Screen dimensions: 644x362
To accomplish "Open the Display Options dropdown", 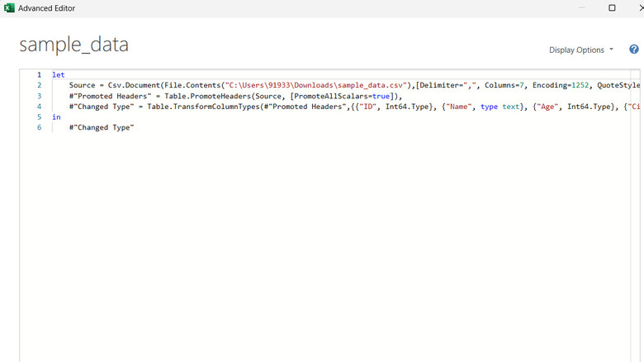I will tap(580, 50).
